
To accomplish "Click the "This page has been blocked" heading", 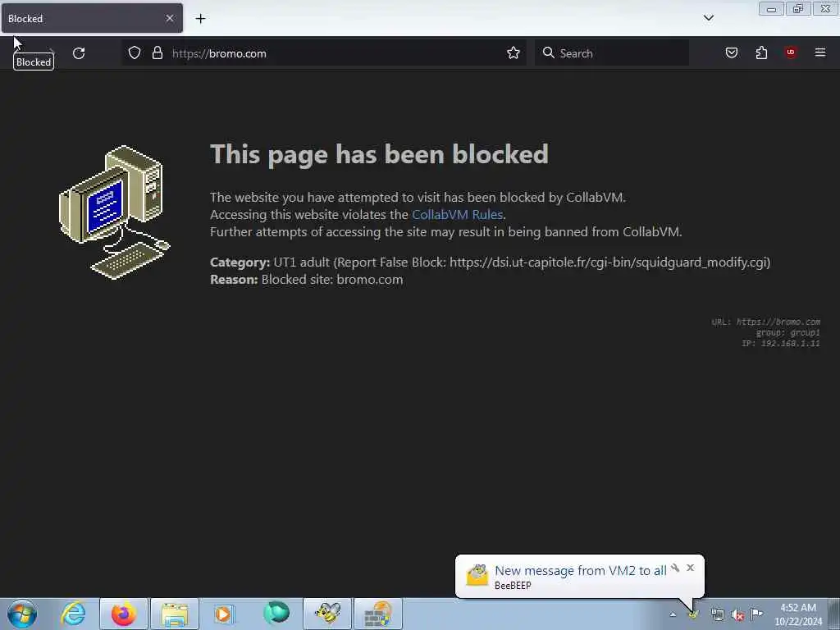I will (379, 154).
